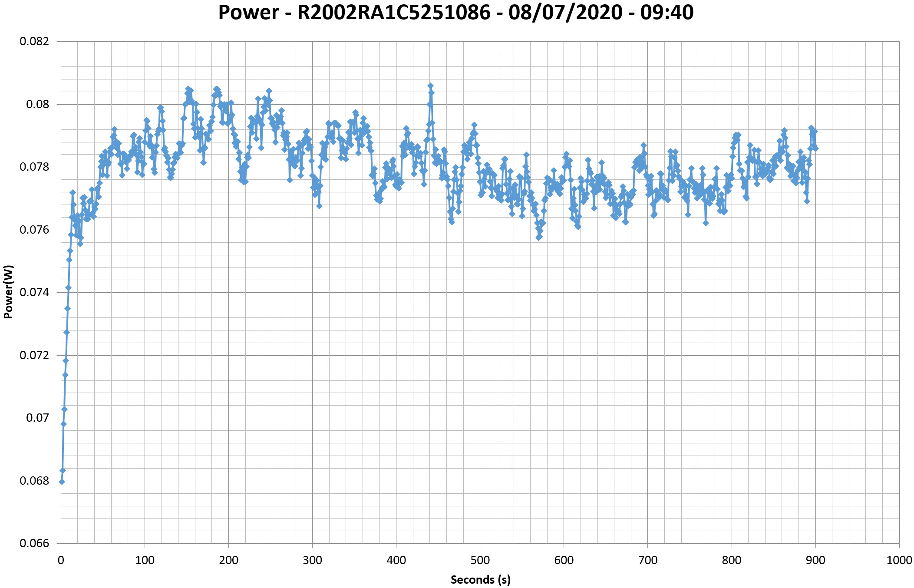The image size is (914, 588).
Task: Click the 700 x-axis tick label
Action: pos(648,560)
